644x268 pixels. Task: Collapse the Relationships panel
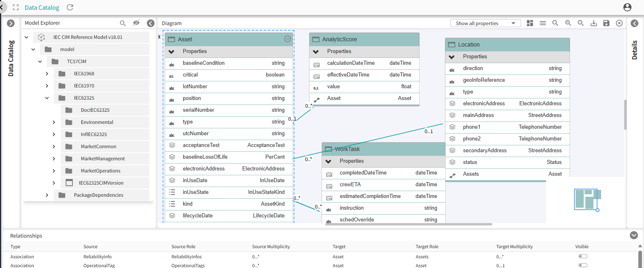[x=634, y=235]
